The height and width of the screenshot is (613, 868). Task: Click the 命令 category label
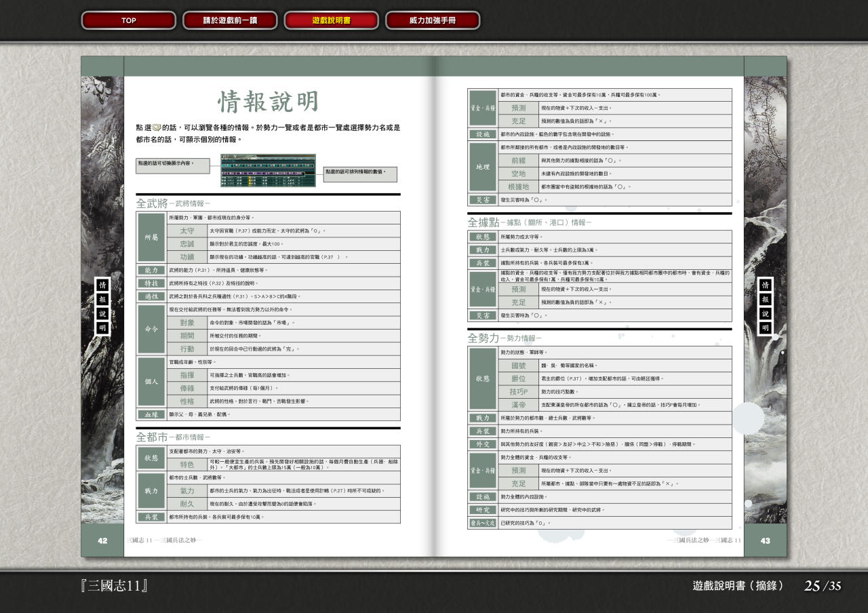pyautogui.click(x=151, y=329)
